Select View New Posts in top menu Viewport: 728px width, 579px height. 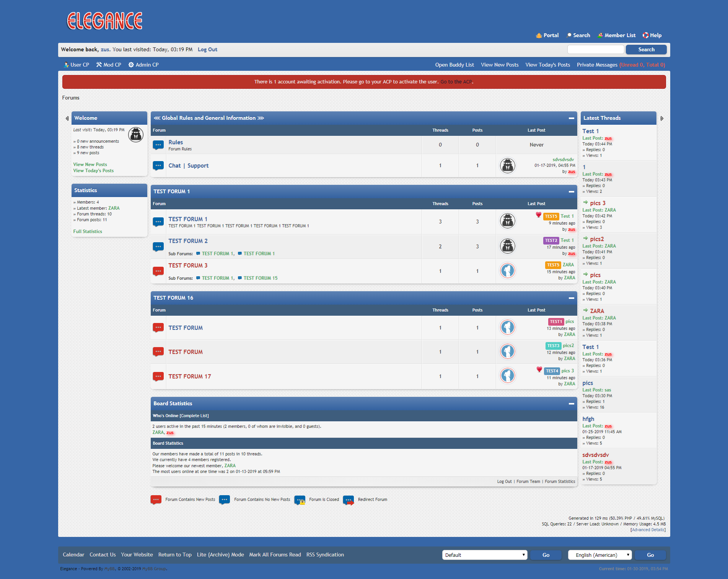coord(500,65)
